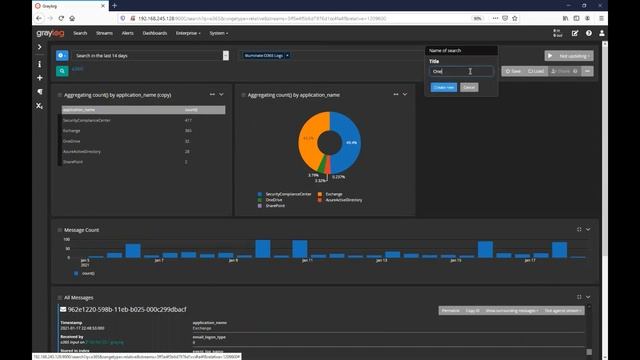This screenshot has width=640, height=360.
Task: Run the search with the green magnifier button
Action: click(62, 71)
